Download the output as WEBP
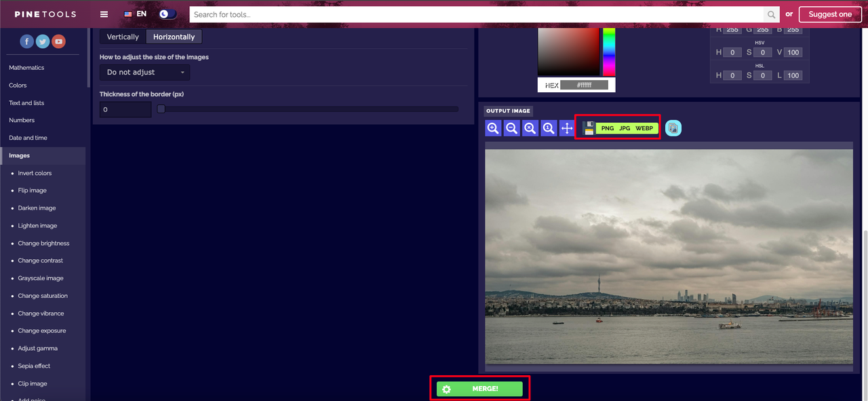 tap(644, 128)
